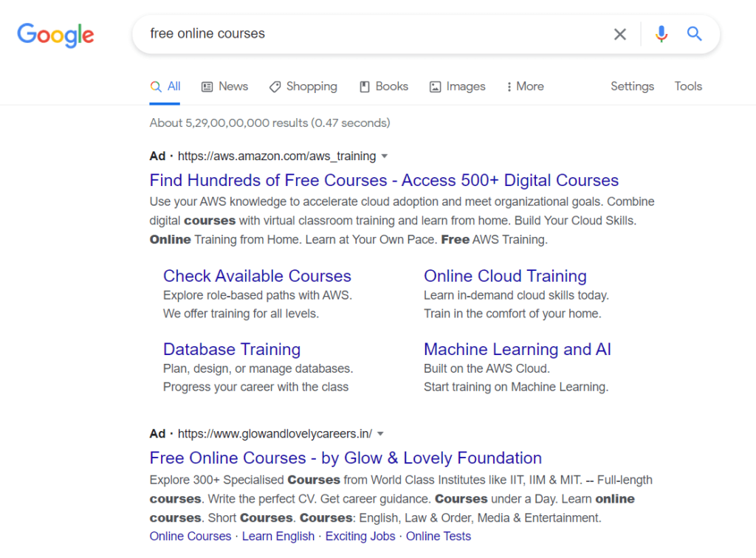Select the All results tab label
756x558 pixels.
[174, 86]
